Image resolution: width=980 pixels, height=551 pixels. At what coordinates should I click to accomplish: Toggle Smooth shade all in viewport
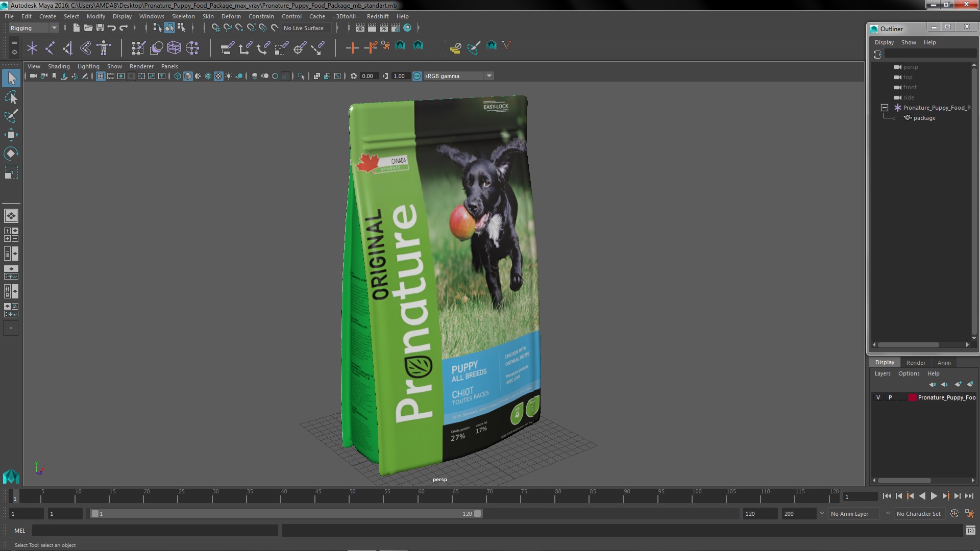pyautogui.click(x=188, y=76)
